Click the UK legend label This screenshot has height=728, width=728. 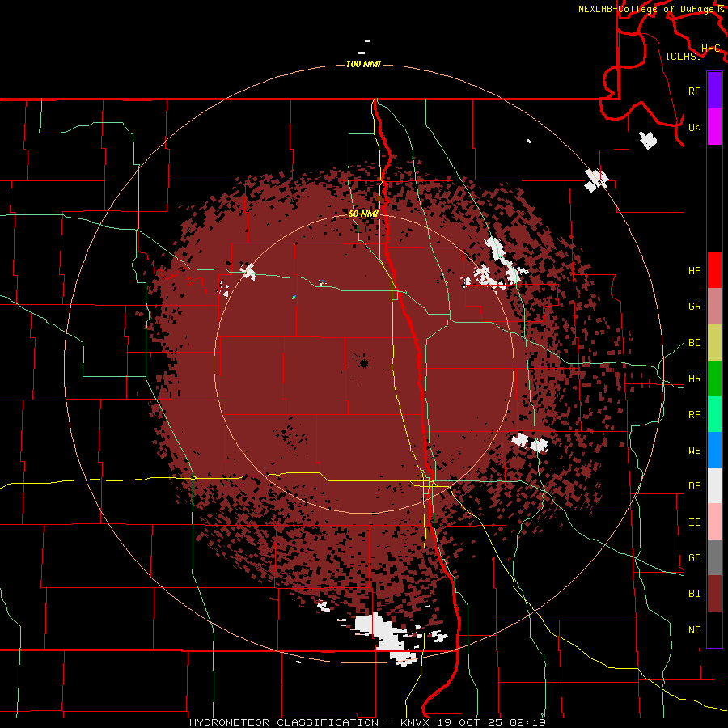tap(694, 127)
